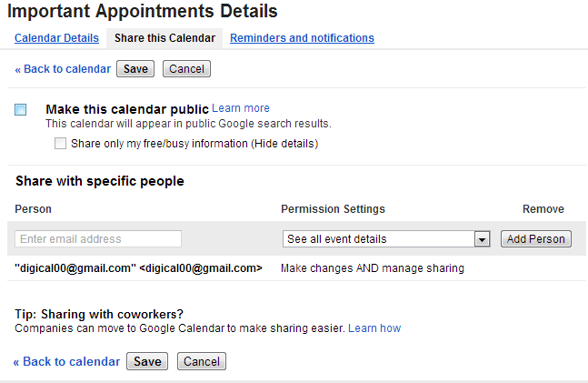
Task: Click the Permission Settings column header
Action: click(x=333, y=209)
